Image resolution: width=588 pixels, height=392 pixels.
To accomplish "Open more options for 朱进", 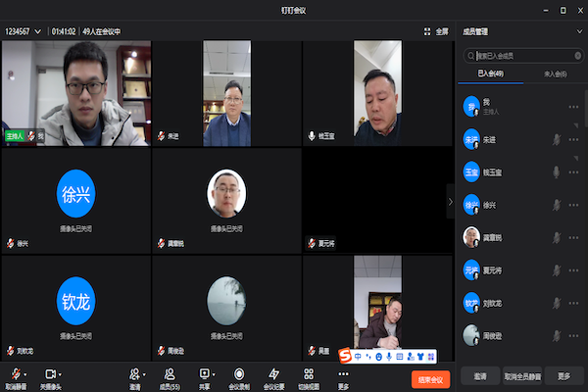I will (x=571, y=140).
